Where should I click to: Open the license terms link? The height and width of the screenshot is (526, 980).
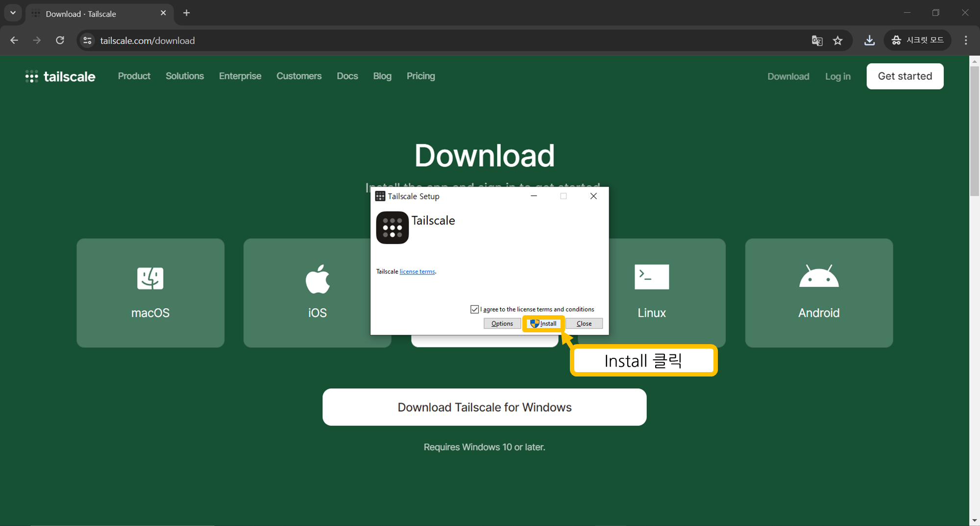point(417,272)
